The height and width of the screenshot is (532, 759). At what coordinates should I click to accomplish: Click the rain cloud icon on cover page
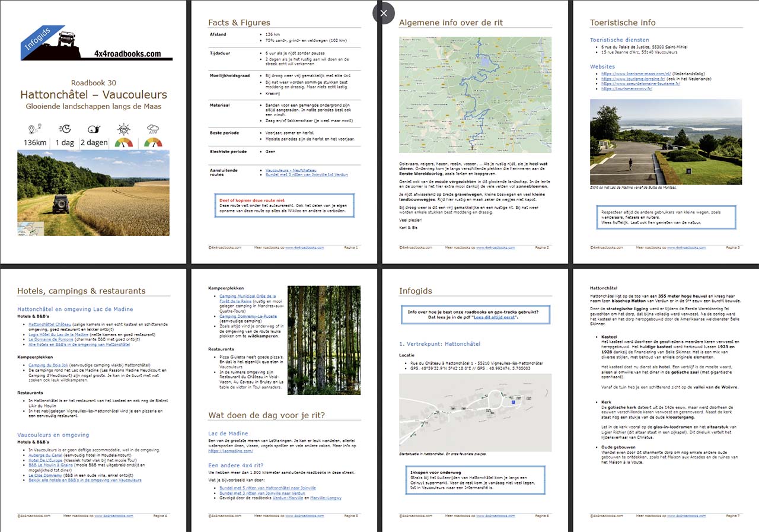tap(152, 129)
